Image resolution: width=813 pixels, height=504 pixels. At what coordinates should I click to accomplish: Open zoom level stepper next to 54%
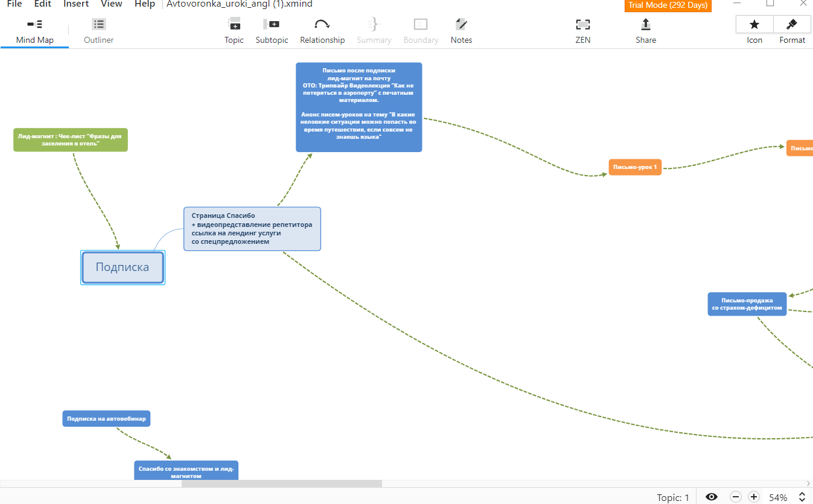[x=802, y=497]
